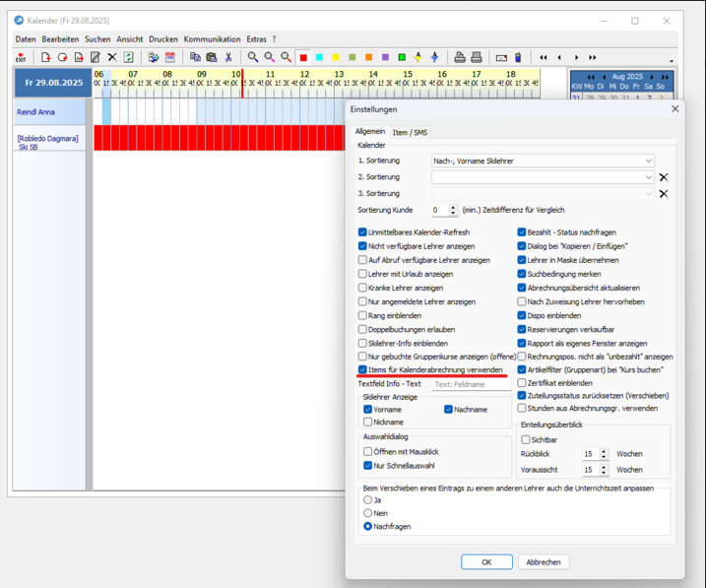This screenshot has height=588, width=706.
Task: Click the black X delete toolbar icon
Action: pos(112,58)
